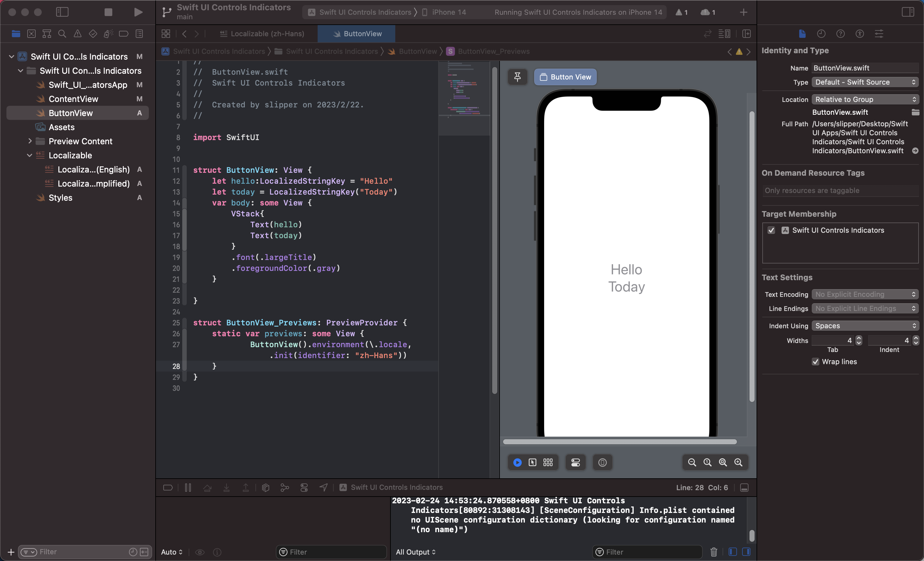Toggle Wrap lines checkbox
The width and height of the screenshot is (924, 561).
tap(815, 362)
